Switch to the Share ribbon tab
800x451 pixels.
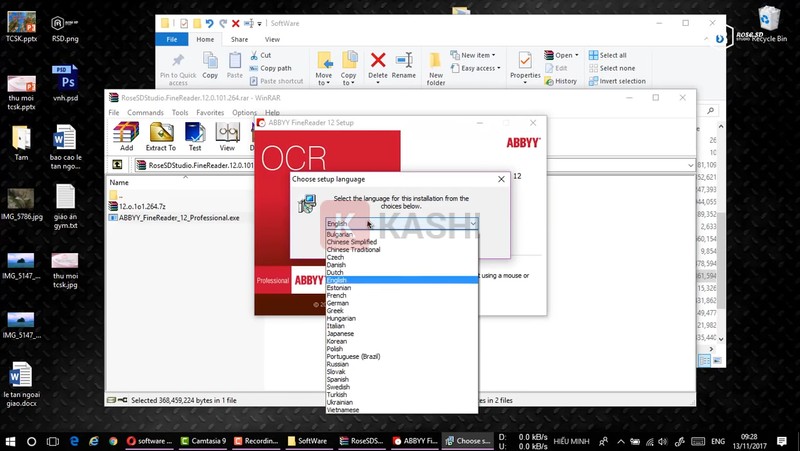[x=240, y=39]
